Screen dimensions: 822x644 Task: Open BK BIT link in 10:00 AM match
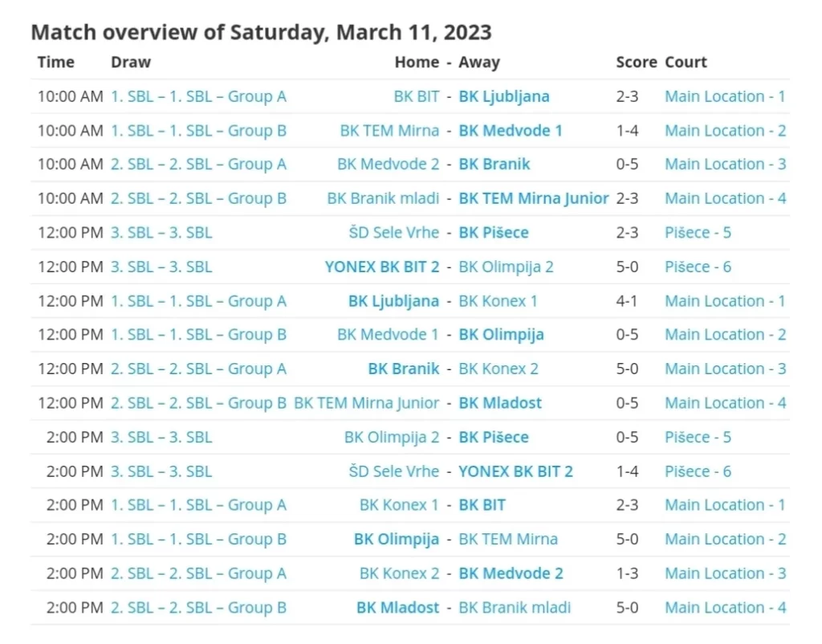click(x=416, y=96)
